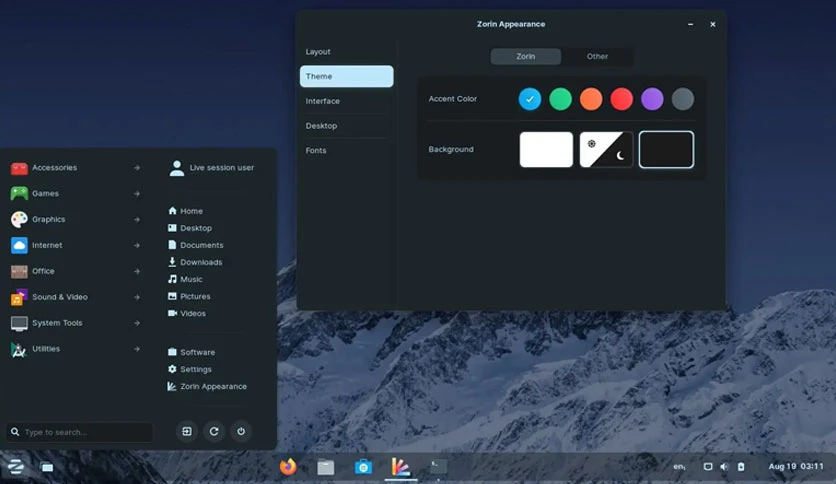The width and height of the screenshot is (836, 484).
Task: Select the Zorin Appearance taskbar icon
Action: (x=400, y=467)
